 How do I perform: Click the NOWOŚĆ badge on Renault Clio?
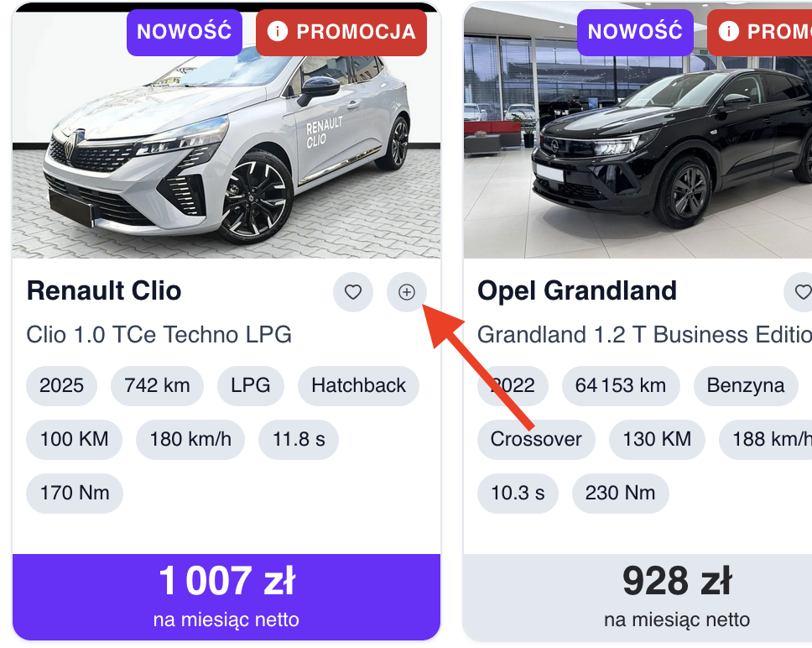[185, 32]
